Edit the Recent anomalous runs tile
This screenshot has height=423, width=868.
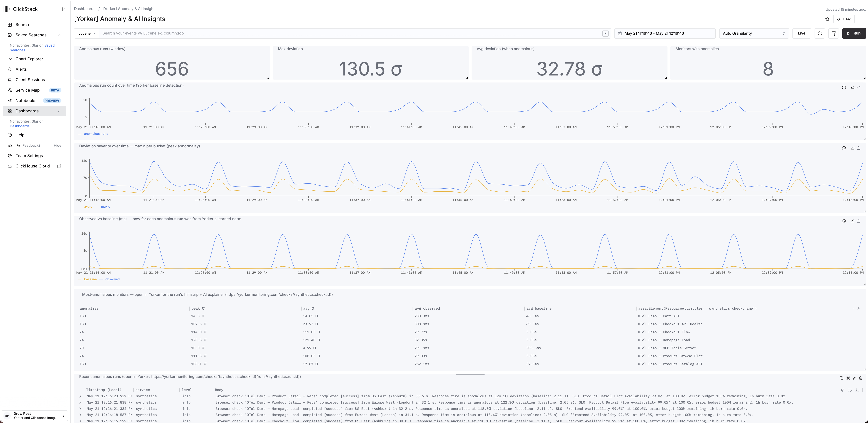pyautogui.click(x=854, y=378)
